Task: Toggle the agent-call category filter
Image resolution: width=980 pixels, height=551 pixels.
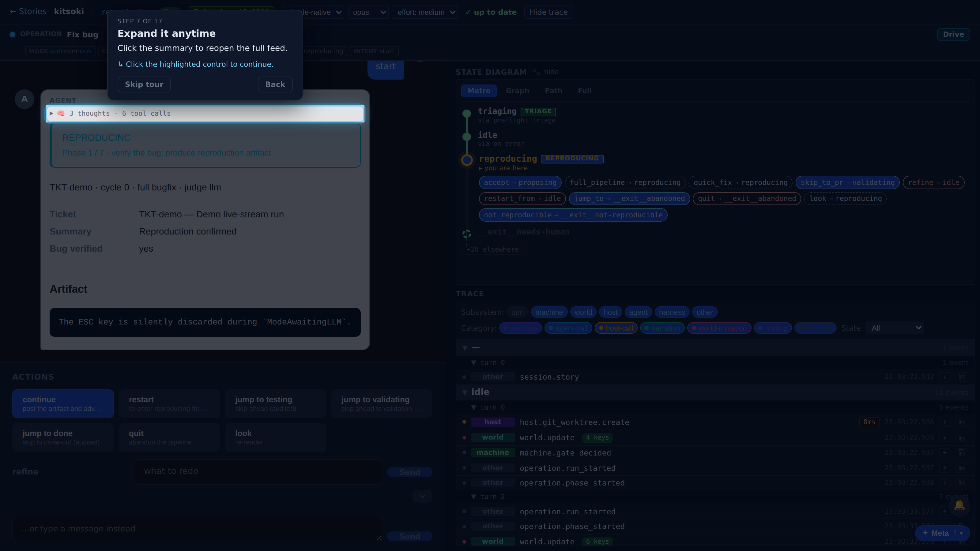Action: (568, 328)
